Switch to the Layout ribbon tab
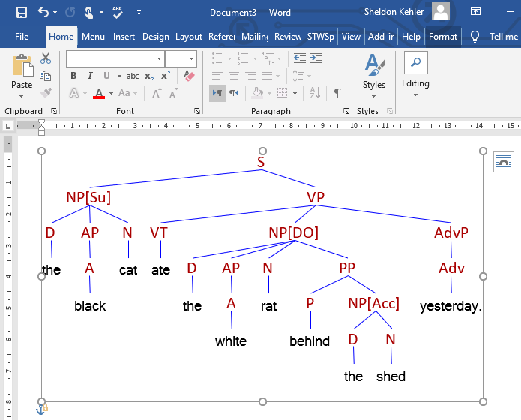Image resolution: width=521 pixels, height=420 pixels. pyautogui.click(x=188, y=37)
